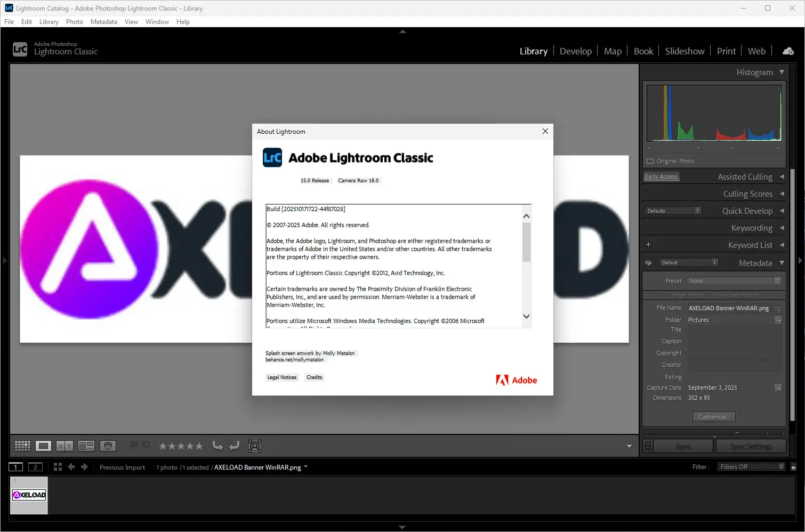Image resolution: width=805 pixels, height=532 pixels.
Task: Select the Grid view icon
Action: tap(22, 446)
